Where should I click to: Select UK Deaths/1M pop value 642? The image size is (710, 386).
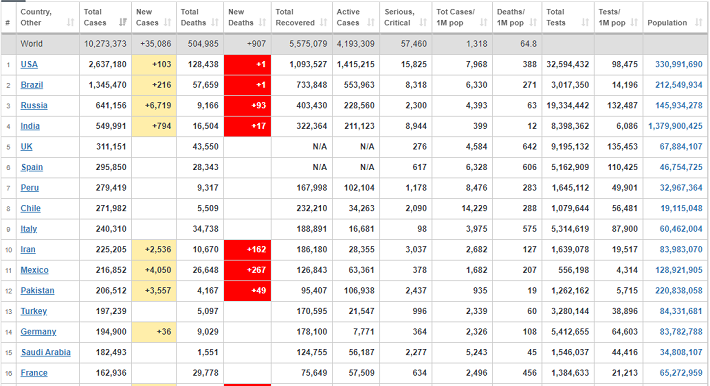click(x=529, y=146)
